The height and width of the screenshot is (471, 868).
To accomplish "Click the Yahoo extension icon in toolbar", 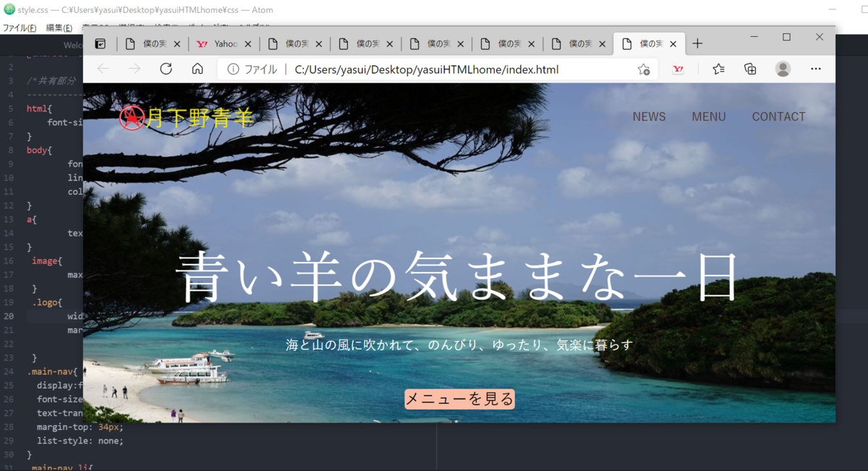I will tap(678, 69).
